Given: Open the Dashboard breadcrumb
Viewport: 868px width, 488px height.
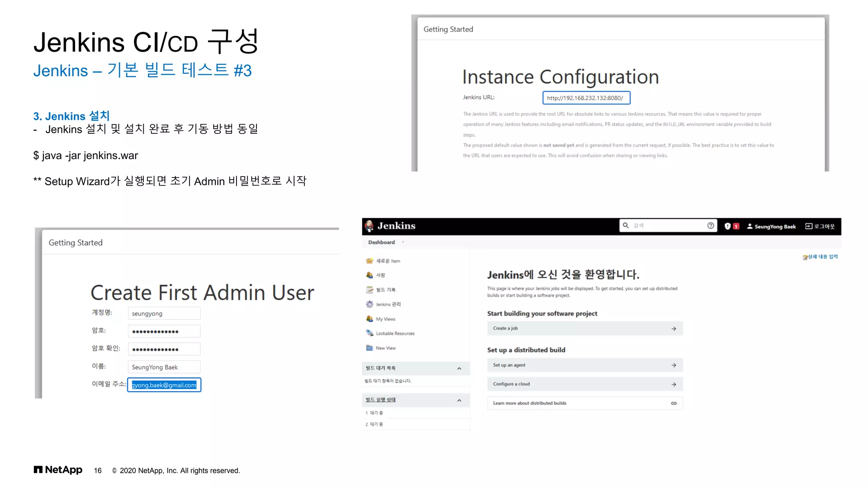Looking at the screenshot, I should pos(381,242).
